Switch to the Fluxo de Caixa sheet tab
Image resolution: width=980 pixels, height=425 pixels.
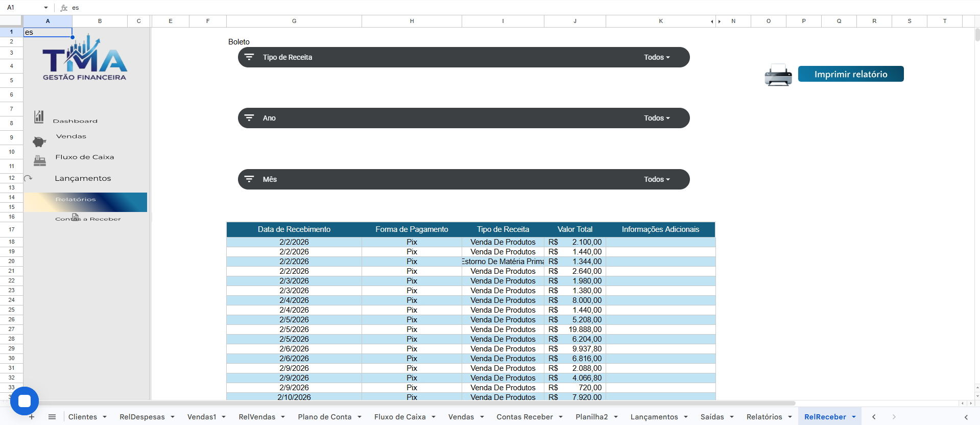(x=400, y=417)
